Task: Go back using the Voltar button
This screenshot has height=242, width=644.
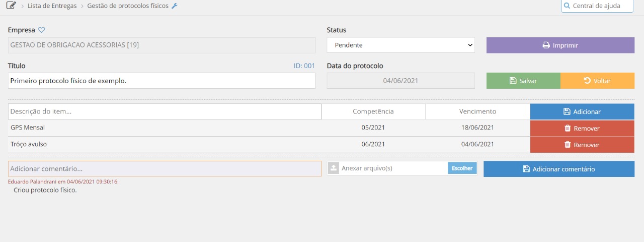Action: point(597,81)
